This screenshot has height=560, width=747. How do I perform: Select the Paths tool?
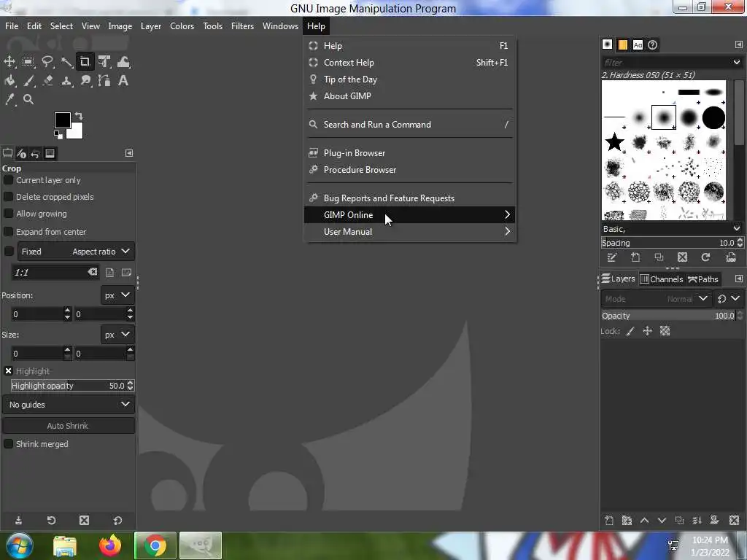click(x=104, y=80)
